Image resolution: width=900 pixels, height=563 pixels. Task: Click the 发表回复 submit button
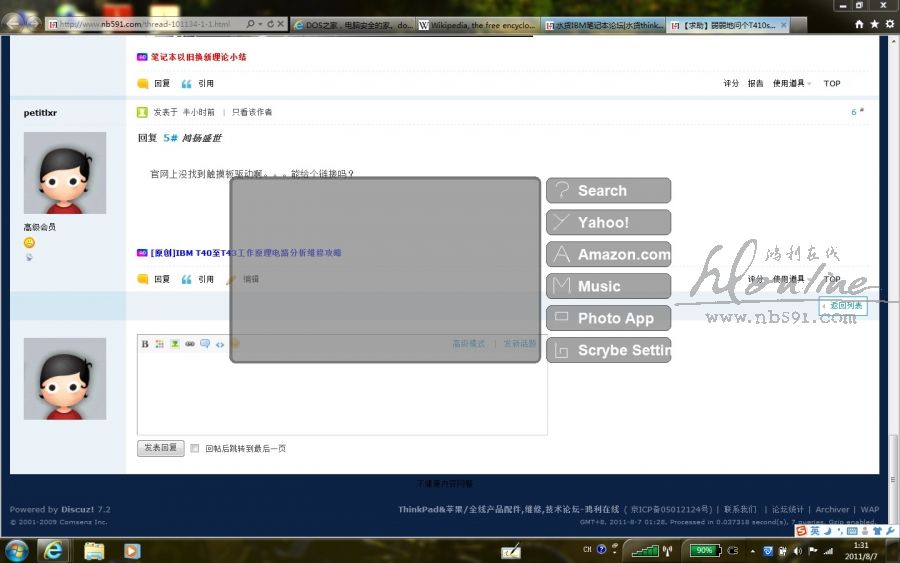tap(160, 448)
